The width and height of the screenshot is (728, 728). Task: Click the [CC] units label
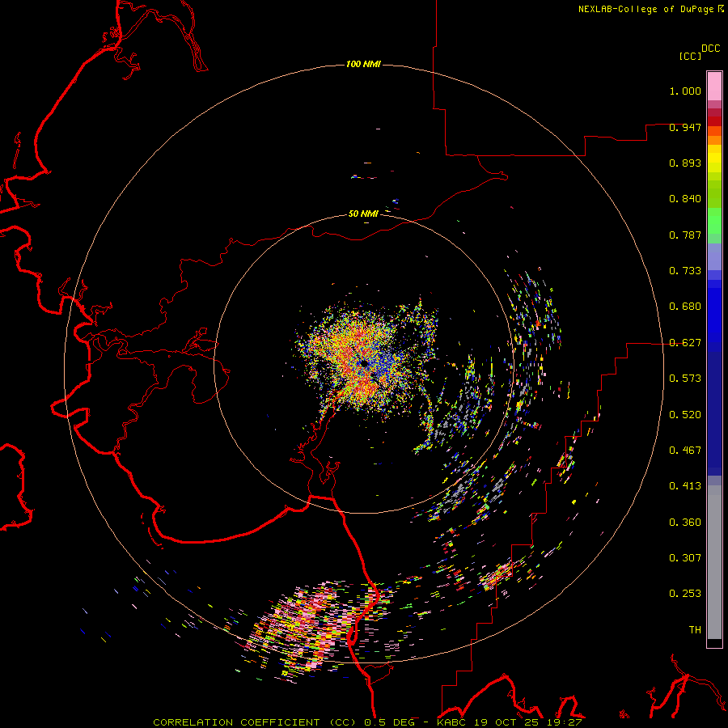[x=691, y=56]
